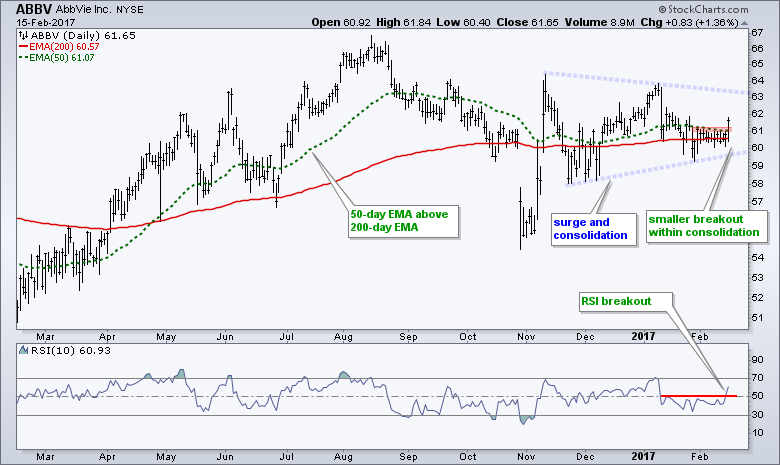Click the 64 price level on the y-axis
The image size is (780, 465).
click(757, 80)
